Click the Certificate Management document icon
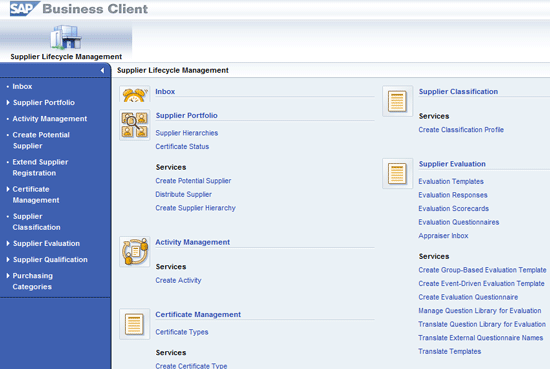Image resolution: width=550 pixels, height=369 pixels. pos(135,324)
